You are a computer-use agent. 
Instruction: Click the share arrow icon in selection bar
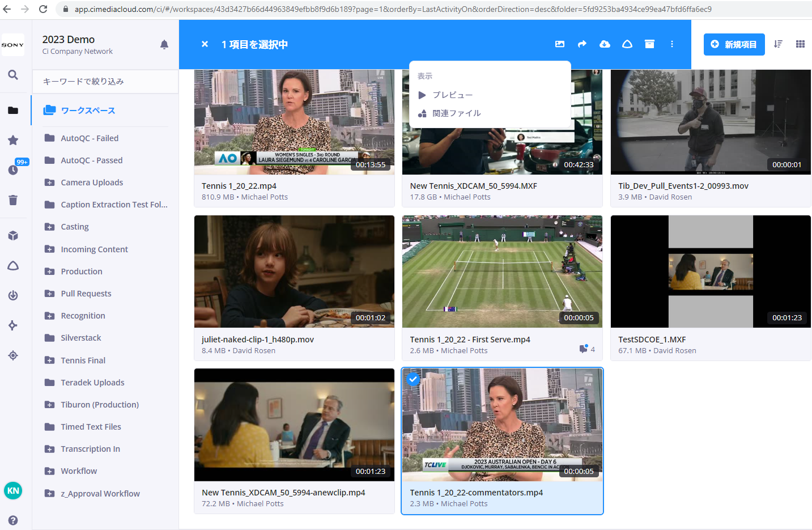tap(582, 44)
